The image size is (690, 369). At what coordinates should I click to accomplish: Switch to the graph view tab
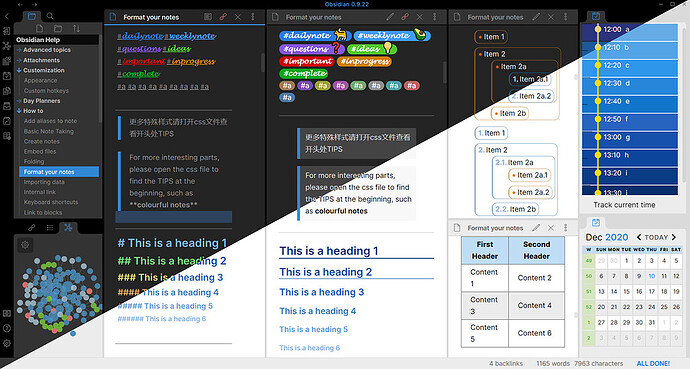click(68, 227)
